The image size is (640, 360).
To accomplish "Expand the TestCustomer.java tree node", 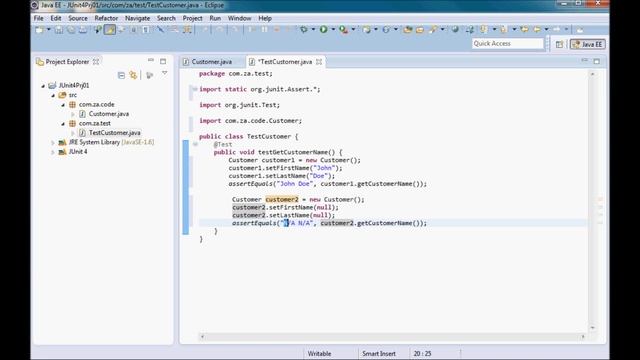I will coord(73,133).
